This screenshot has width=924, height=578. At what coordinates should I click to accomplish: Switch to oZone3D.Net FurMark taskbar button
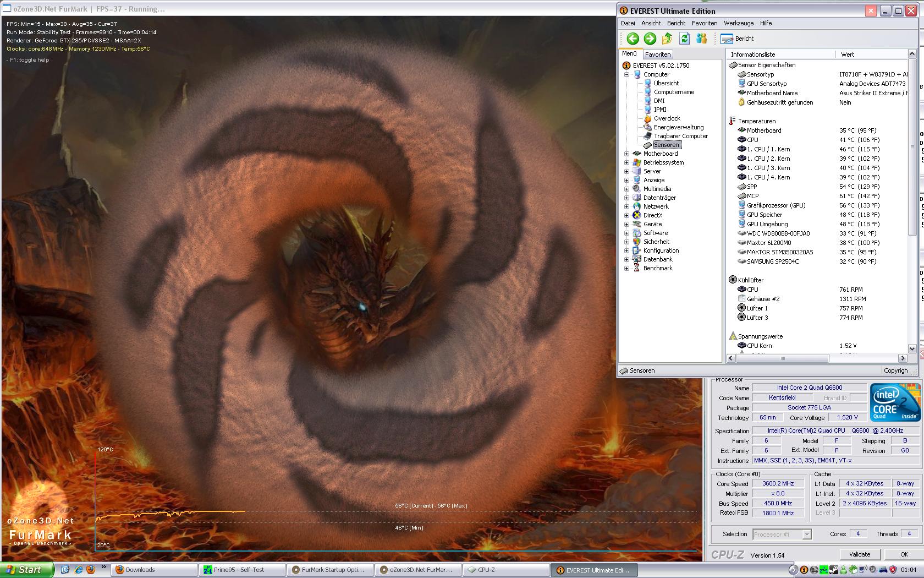[419, 570]
